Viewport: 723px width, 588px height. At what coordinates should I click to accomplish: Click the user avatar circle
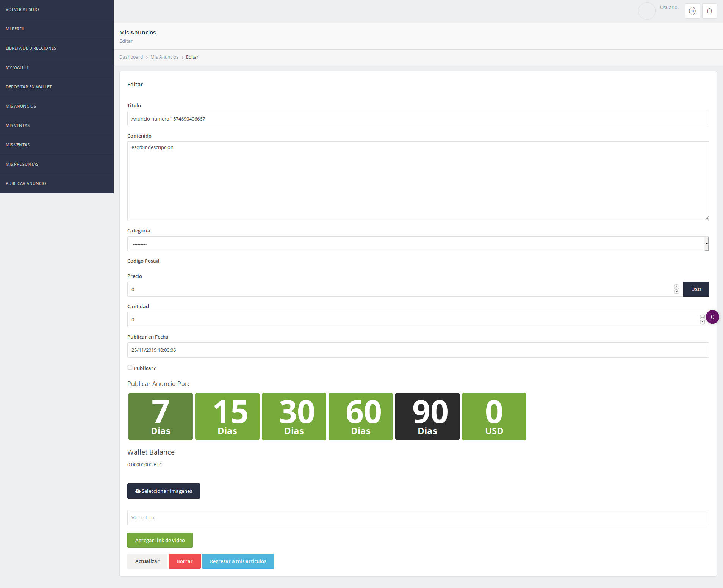point(646,11)
